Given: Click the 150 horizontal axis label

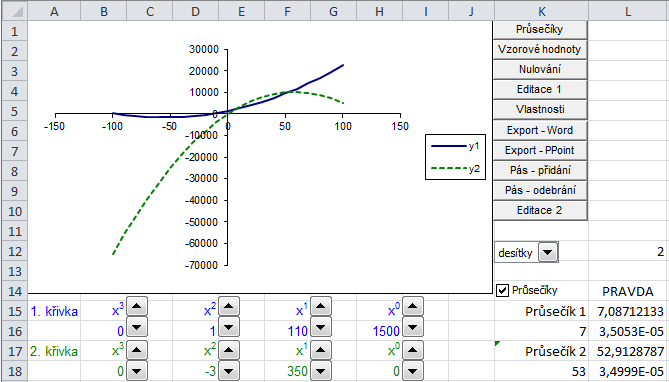Looking at the screenshot, I should [x=400, y=126].
